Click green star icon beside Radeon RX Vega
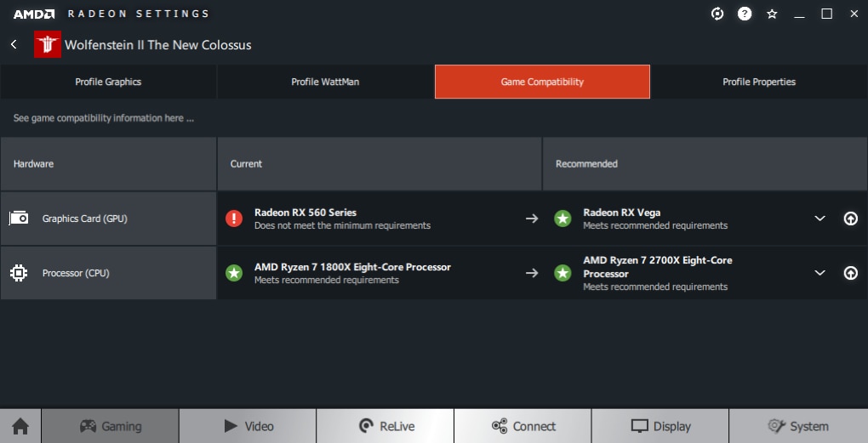Screen dimensions: 868x443 (x=562, y=219)
